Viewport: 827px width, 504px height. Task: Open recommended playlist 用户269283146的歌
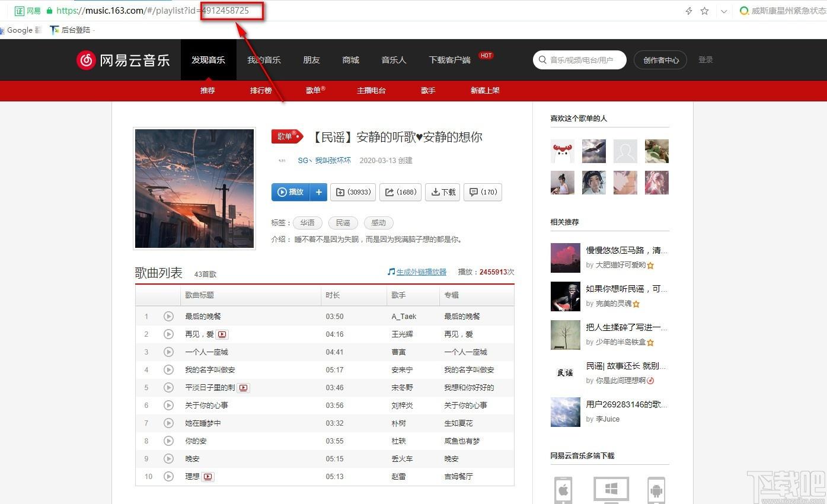coord(627,404)
